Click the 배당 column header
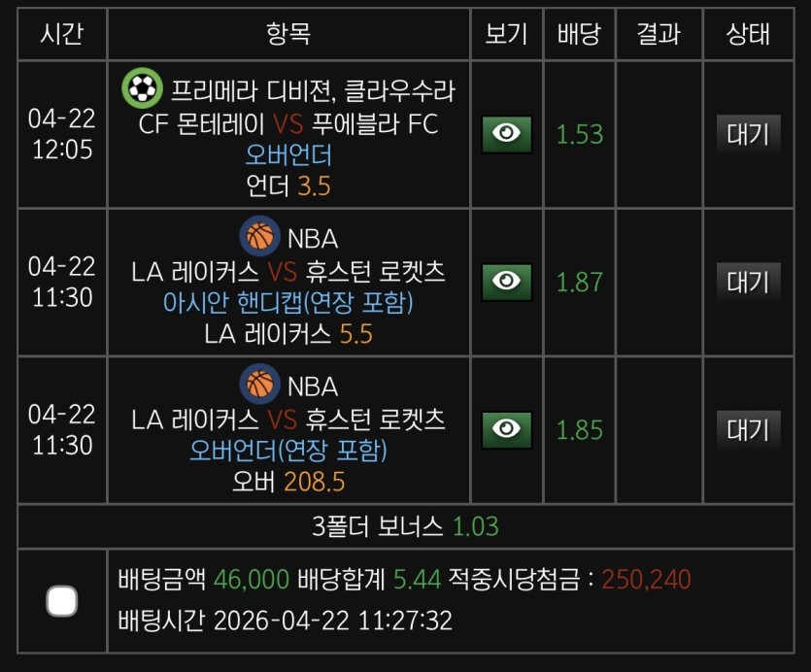811x672 pixels. coord(580,34)
